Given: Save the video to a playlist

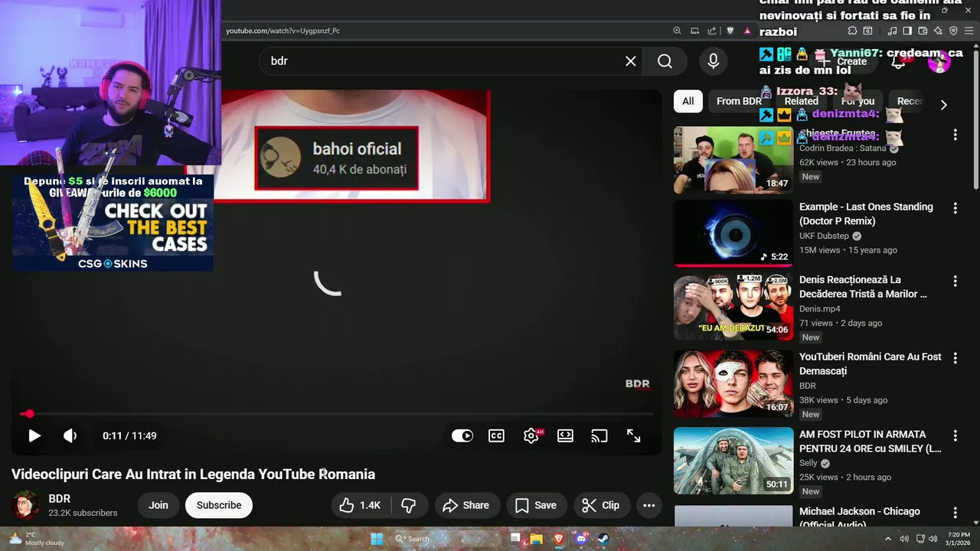Looking at the screenshot, I should click(x=536, y=505).
